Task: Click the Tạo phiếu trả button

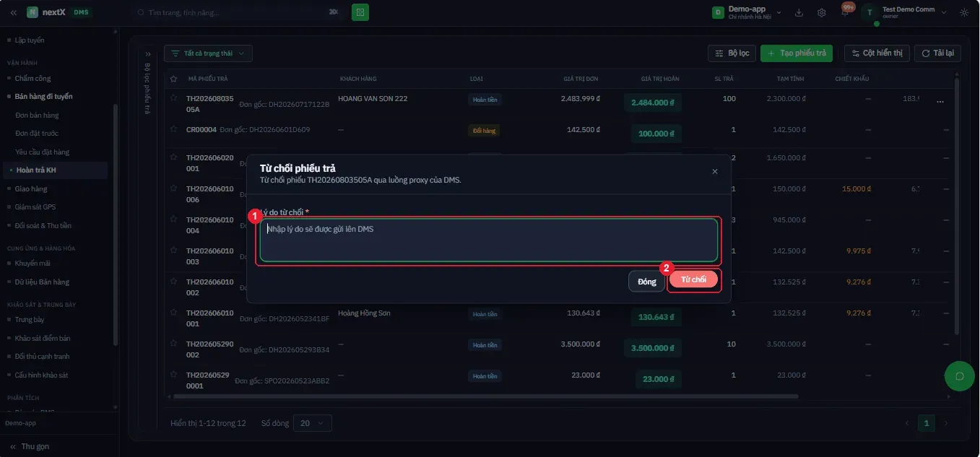Action: (x=797, y=53)
